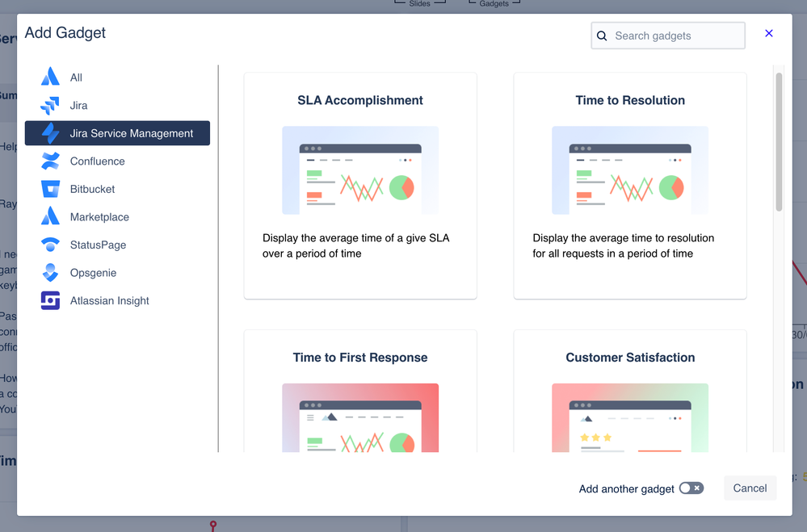This screenshot has height=532, width=807.
Task: Close the Add Gadget dialog
Action: click(769, 33)
